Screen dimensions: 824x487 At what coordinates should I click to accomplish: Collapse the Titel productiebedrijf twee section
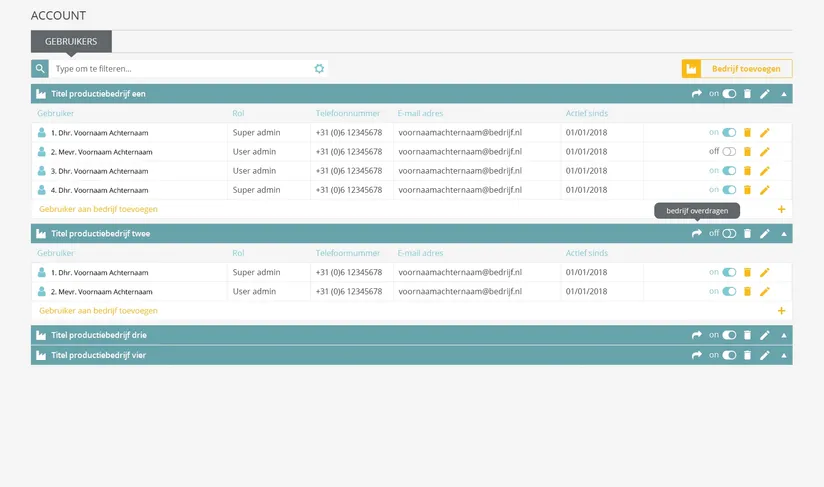pyautogui.click(x=784, y=233)
